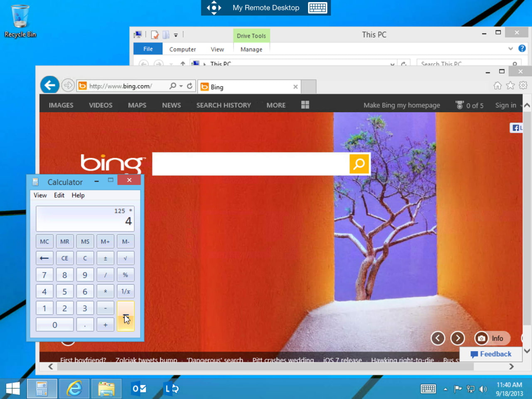Switch to the Computer ribbon tab
Image resolution: width=532 pixels, height=399 pixels.
coord(182,49)
